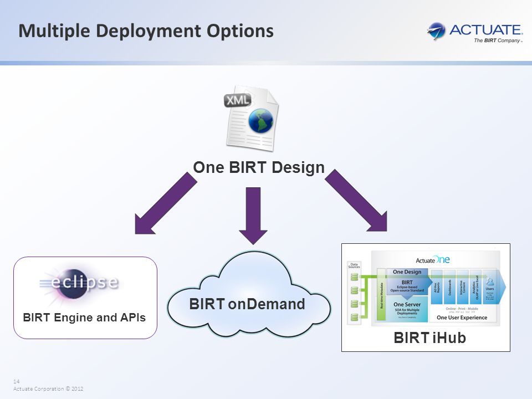Click the 'Dashboards' column in diagram
The image size is (532, 399).
click(x=449, y=287)
